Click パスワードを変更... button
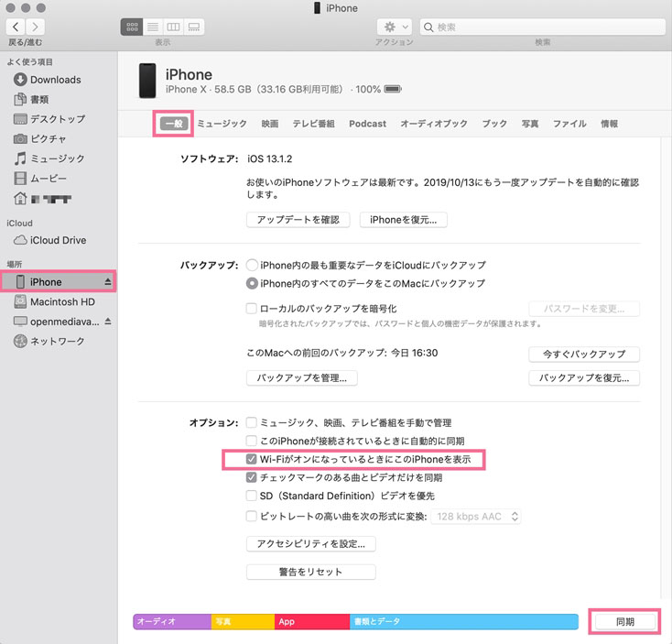 click(584, 309)
